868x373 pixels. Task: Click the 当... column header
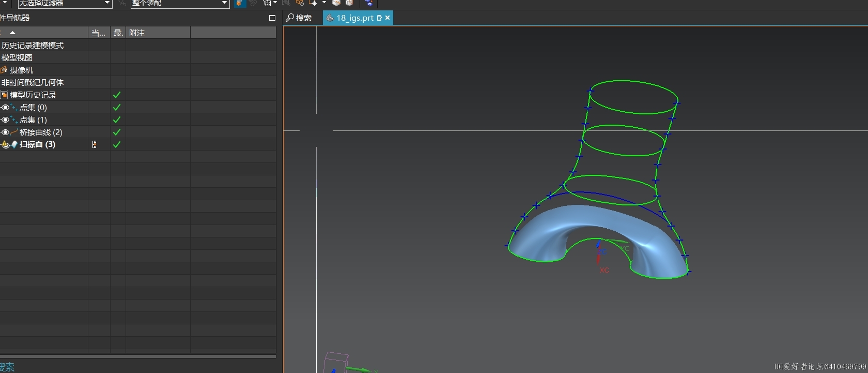click(x=99, y=33)
